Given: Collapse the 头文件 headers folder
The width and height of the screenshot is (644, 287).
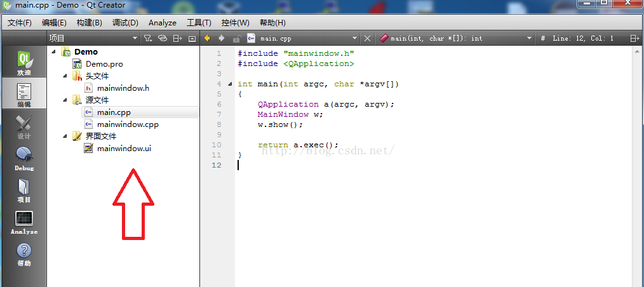Looking at the screenshot, I should tap(65, 76).
